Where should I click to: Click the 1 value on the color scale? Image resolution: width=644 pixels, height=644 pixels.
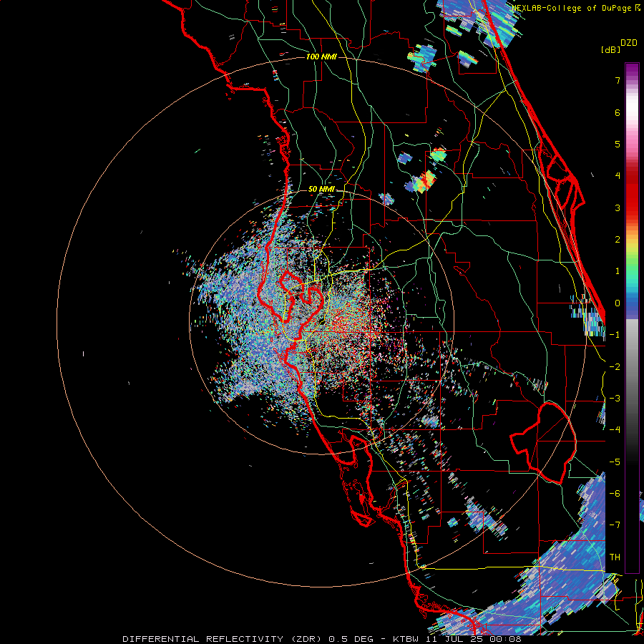[618, 271]
